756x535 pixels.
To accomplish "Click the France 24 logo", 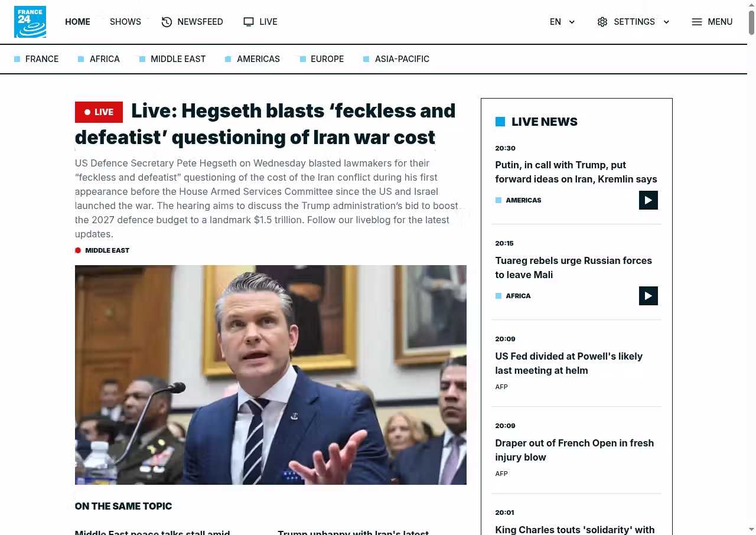I will [x=30, y=22].
